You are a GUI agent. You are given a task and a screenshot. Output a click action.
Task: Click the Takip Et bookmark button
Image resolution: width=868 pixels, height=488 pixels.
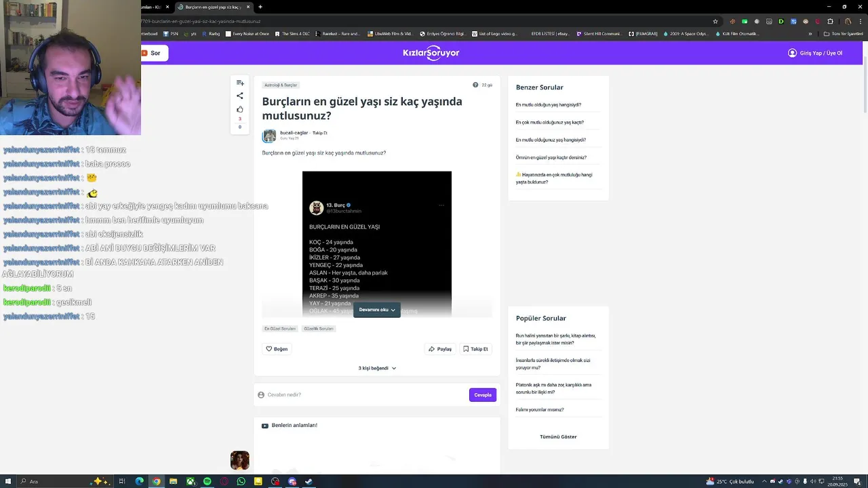[x=475, y=349]
